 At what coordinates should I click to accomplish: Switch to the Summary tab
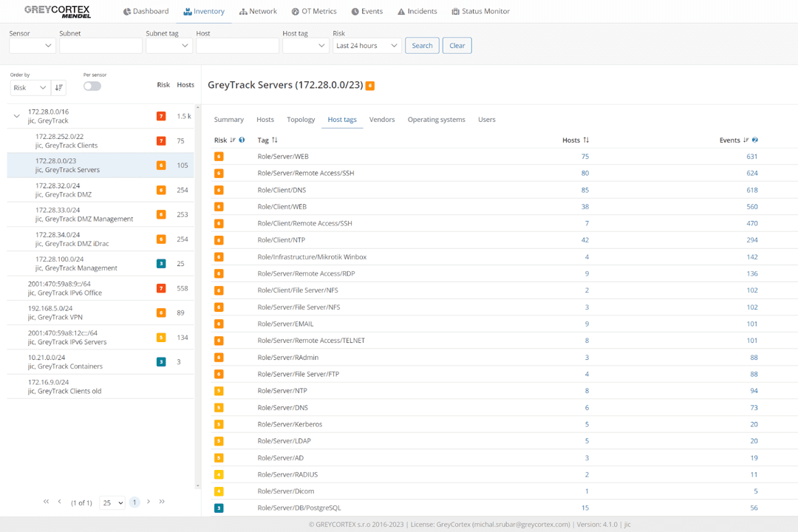(x=229, y=120)
